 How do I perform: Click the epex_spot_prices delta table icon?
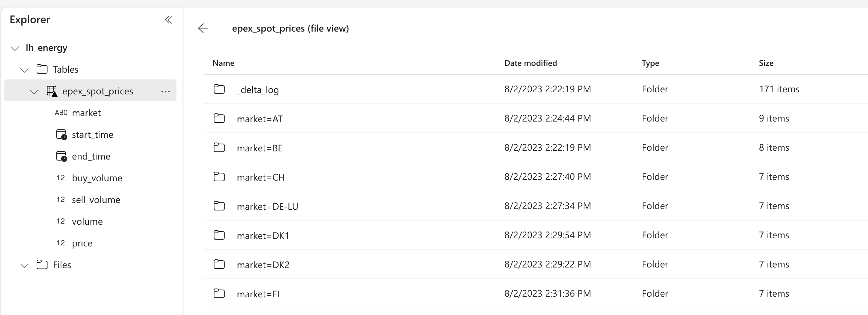click(x=52, y=91)
